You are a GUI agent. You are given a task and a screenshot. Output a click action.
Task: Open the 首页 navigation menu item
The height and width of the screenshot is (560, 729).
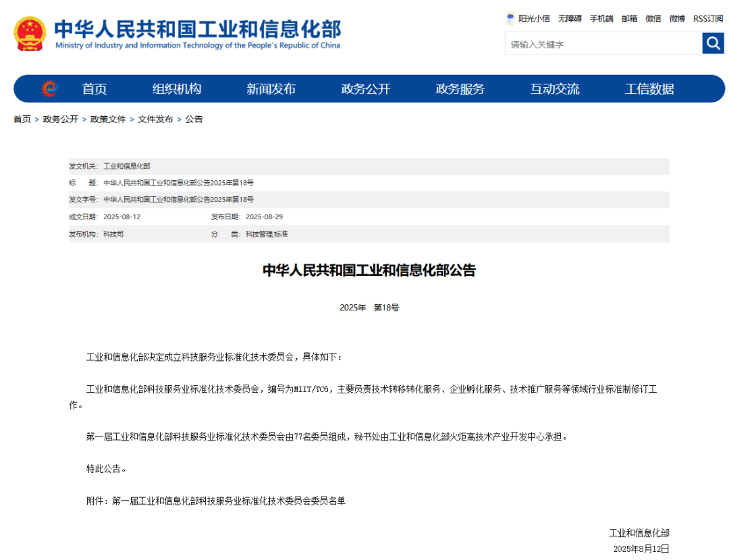point(95,89)
